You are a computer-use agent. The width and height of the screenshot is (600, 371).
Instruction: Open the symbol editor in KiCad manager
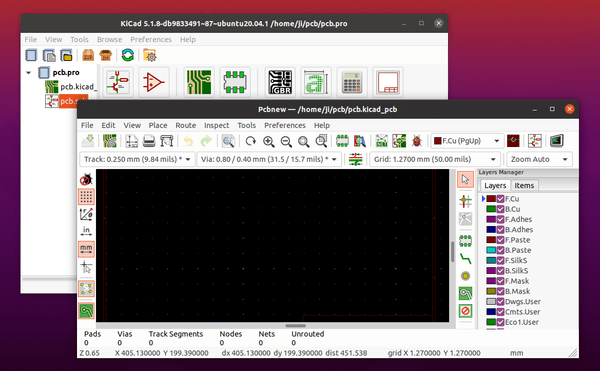[153, 82]
